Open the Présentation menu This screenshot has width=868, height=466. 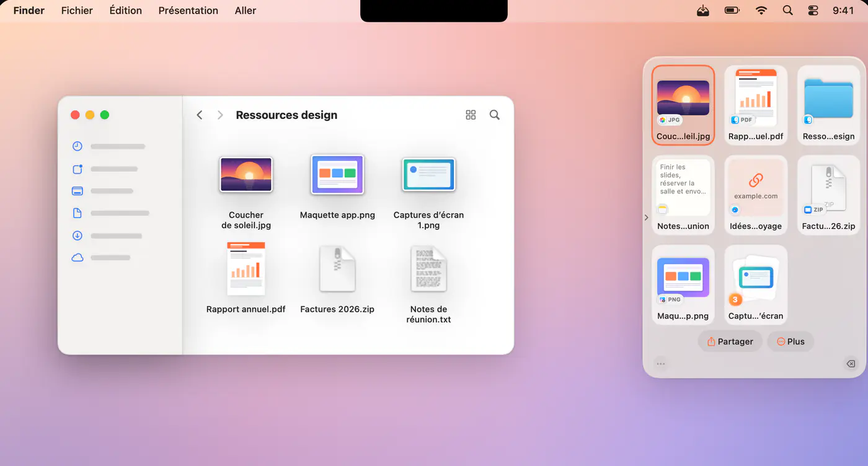pyautogui.click(x=188, y=11)
